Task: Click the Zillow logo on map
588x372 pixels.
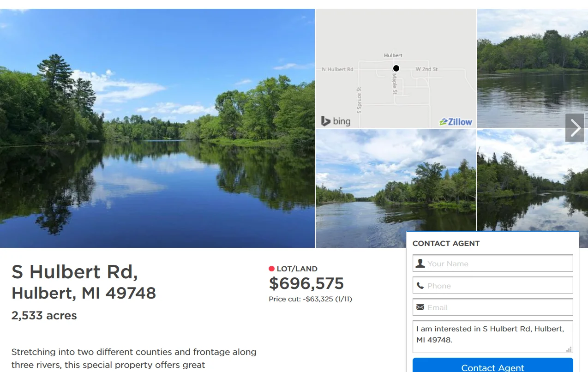Action: (456, 122)
